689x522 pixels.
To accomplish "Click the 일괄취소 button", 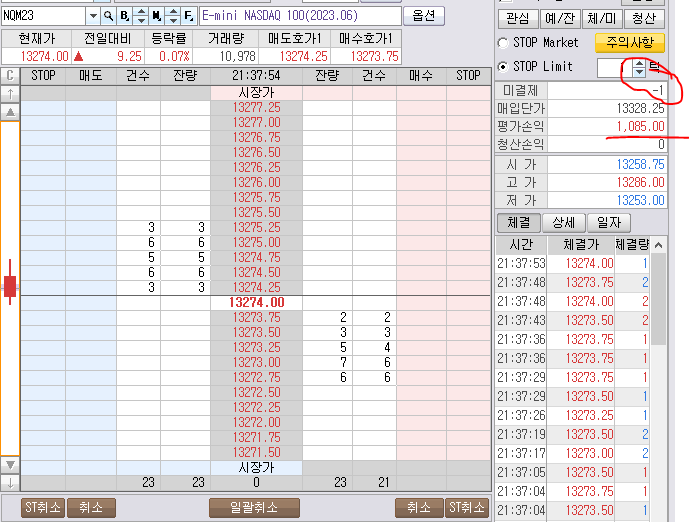I will (x=254, y=508).
